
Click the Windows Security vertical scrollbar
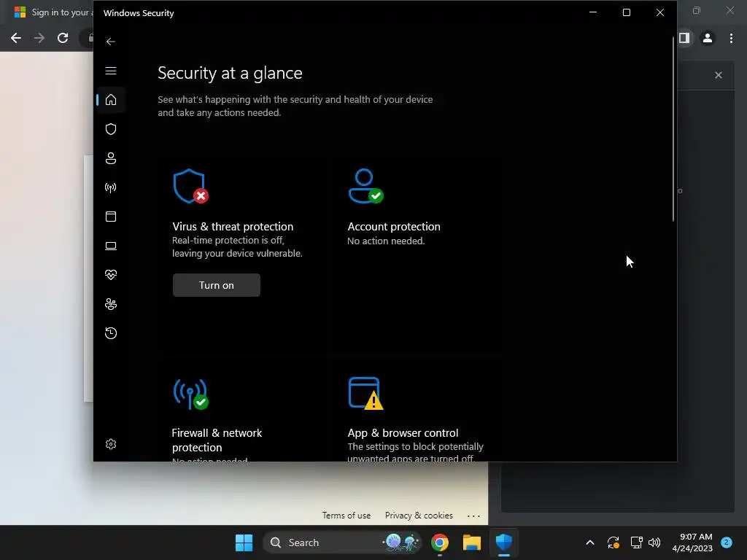[673, 128]
